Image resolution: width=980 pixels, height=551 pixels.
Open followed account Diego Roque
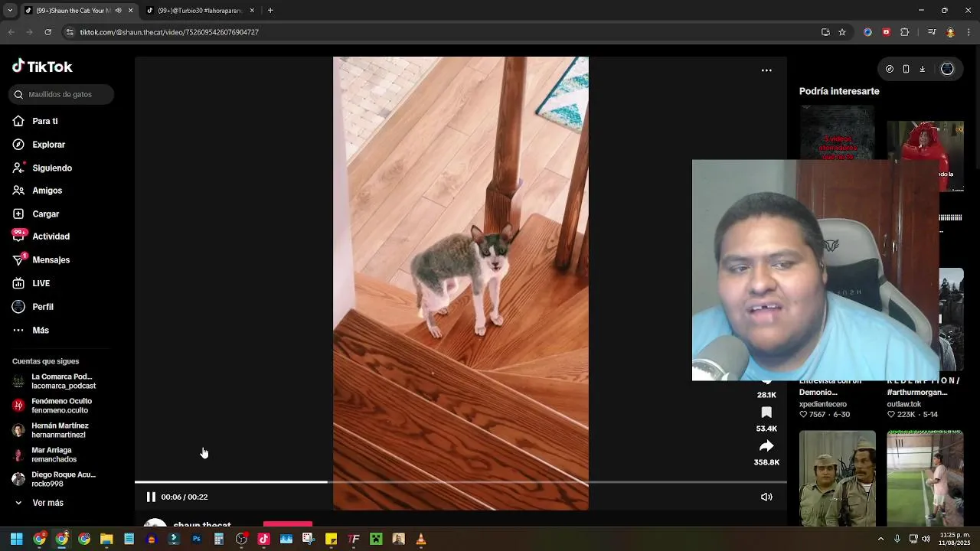pyautogui.click(x=54, y=479)
